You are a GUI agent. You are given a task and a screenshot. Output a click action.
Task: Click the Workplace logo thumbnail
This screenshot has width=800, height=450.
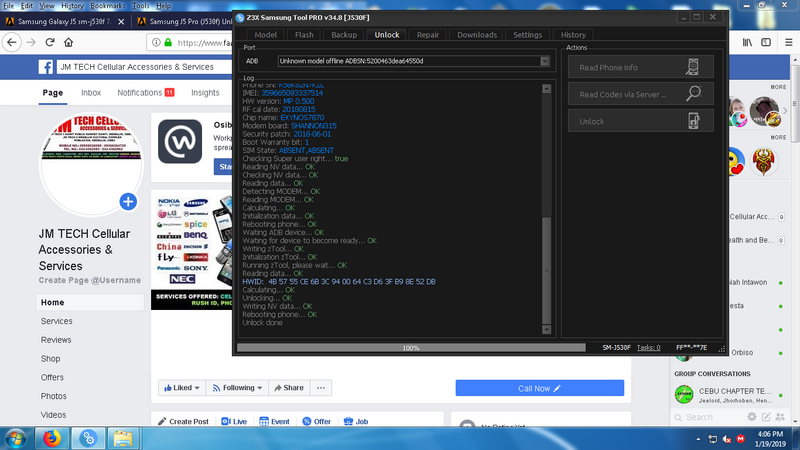pos(180,141)
